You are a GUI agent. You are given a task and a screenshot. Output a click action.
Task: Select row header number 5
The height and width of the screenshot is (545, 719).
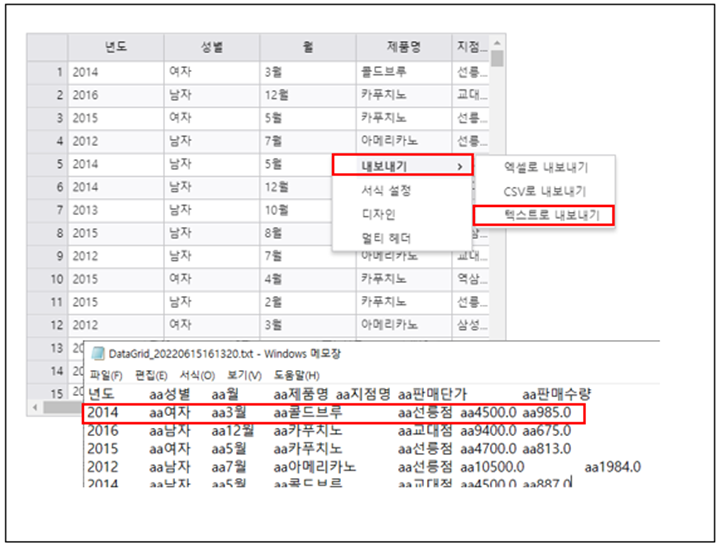48,164
